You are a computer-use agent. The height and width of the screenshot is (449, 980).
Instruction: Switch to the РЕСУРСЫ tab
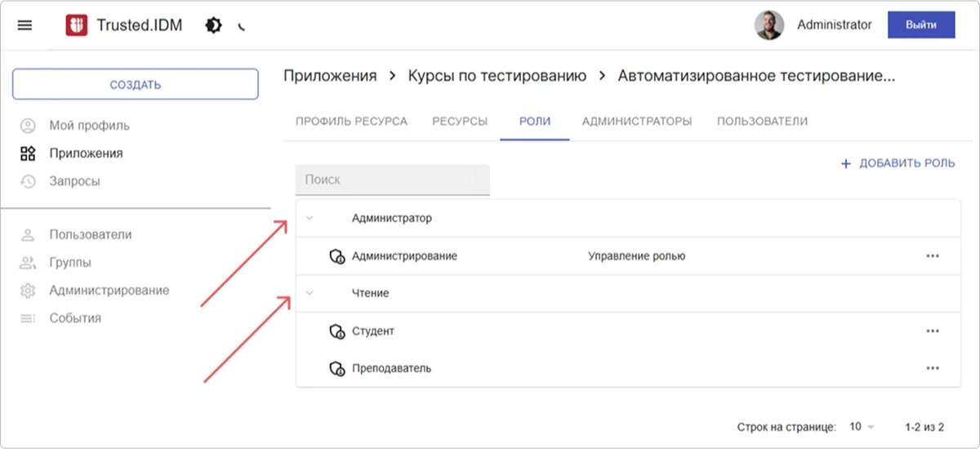(460, 121)
